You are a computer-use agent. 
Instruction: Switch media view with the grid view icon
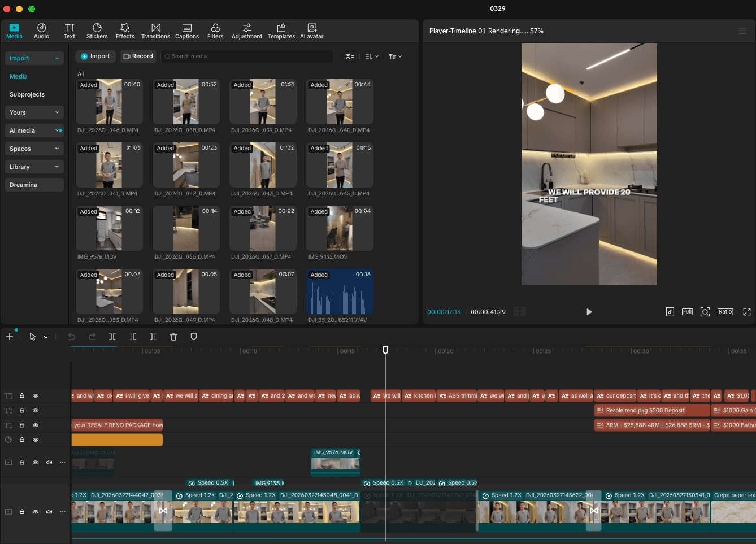(350, 56)
